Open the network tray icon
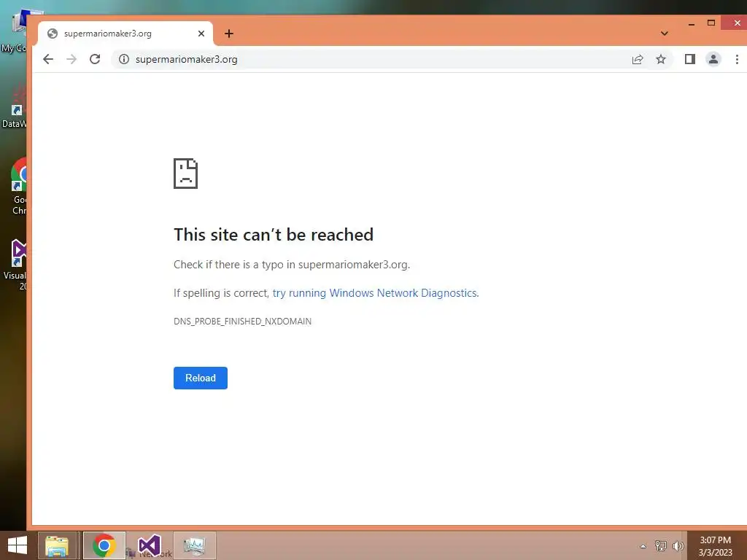 click(x=661, y=545)
